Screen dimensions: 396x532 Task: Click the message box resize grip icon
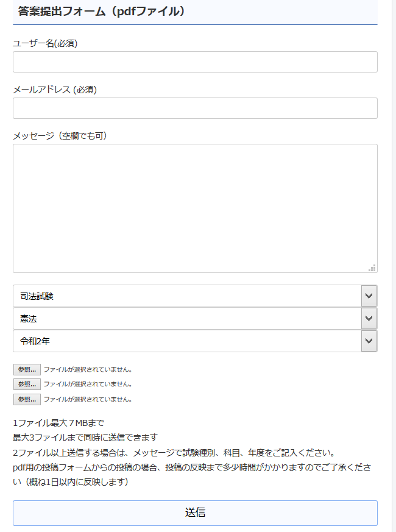(x=372, y=268)
